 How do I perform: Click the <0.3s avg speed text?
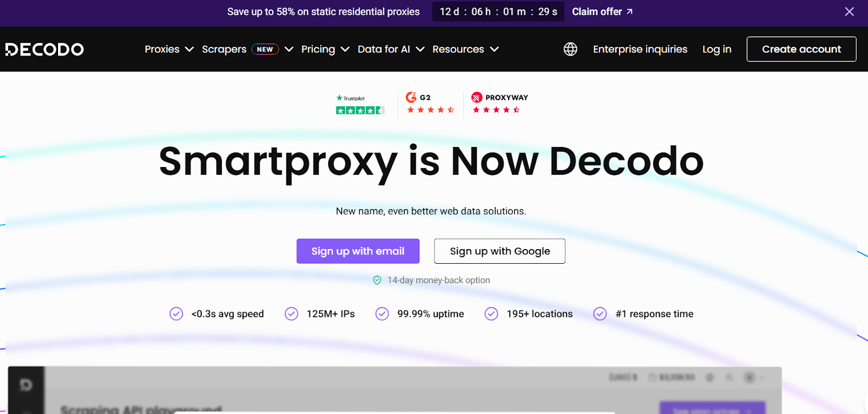(227, 314)
